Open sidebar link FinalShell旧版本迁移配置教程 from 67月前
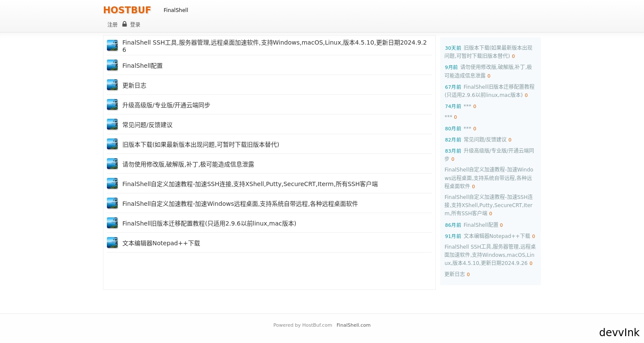644x343 pixels. [489, 91]
